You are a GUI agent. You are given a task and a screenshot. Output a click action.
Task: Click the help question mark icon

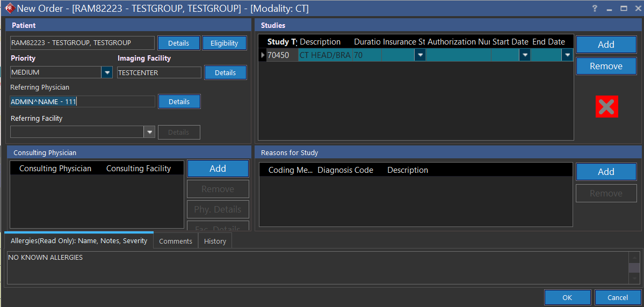coord(595,9)
